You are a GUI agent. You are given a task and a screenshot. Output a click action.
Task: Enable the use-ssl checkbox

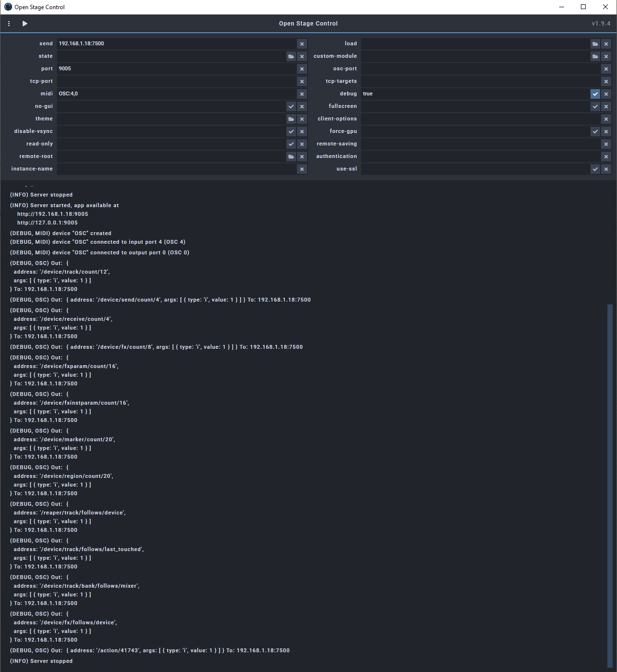point(595,169)
